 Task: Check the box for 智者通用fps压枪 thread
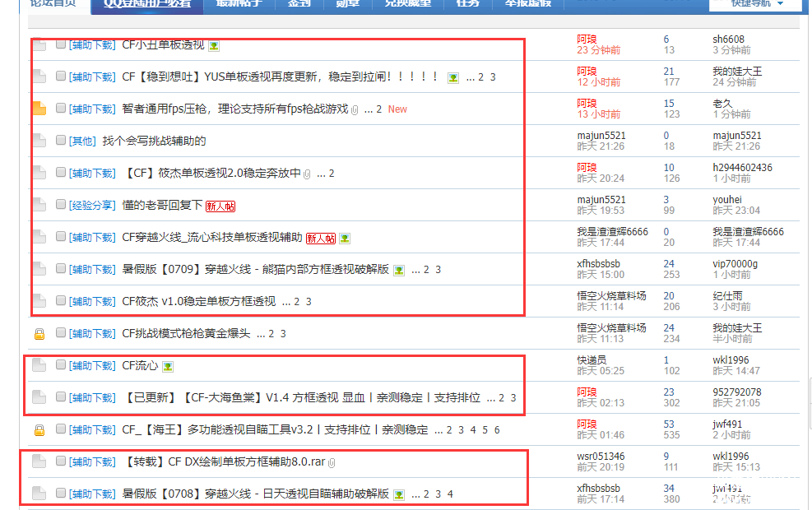tap(61, 108)
